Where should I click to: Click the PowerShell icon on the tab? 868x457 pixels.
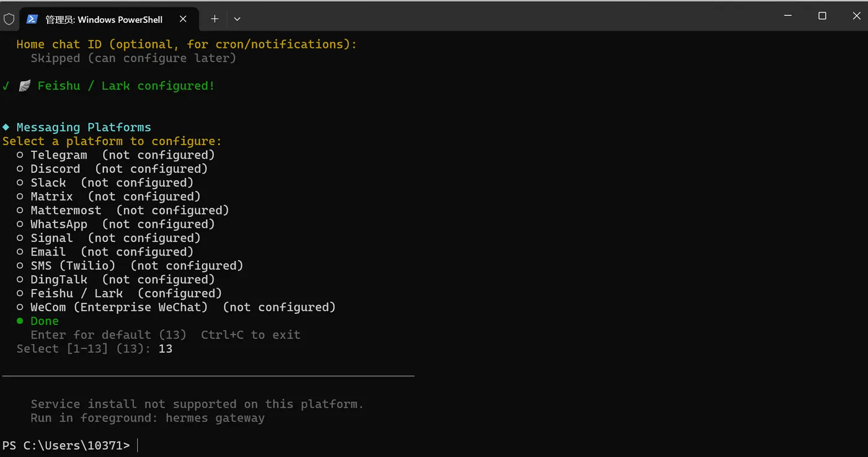pos(32,19)
